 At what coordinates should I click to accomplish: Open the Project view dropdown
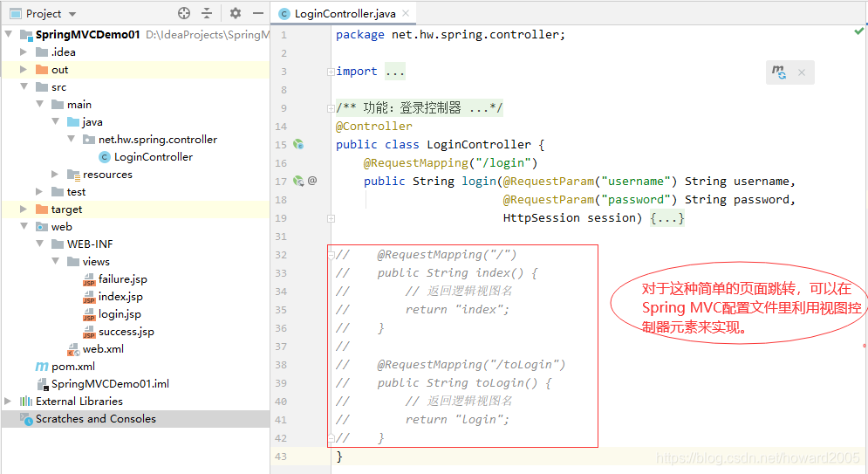coord(72,14)
